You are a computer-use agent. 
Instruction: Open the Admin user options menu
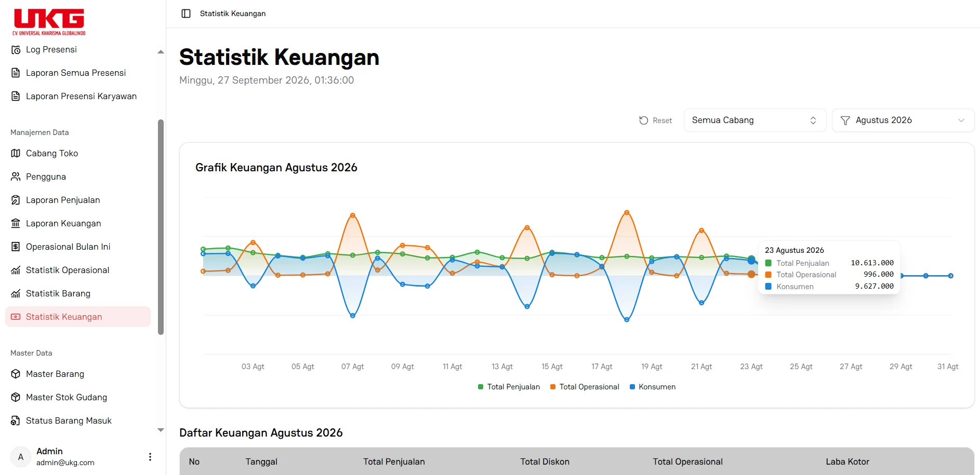click(x=150, y=457)
